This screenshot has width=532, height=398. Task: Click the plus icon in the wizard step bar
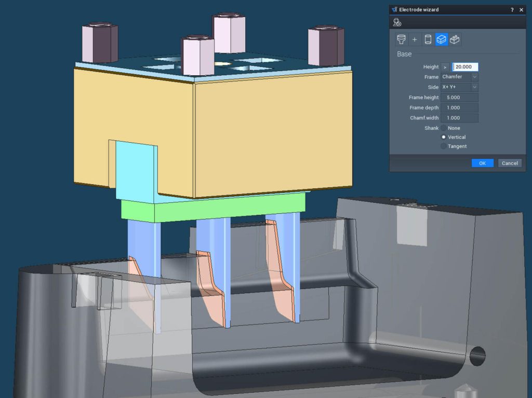(x=415, y=39)
